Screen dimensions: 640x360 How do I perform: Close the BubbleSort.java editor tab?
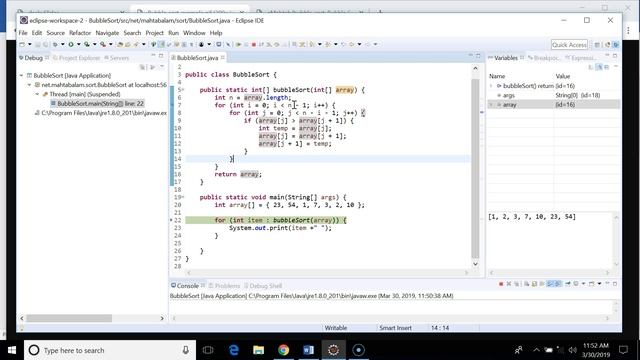(x=222, y=58)
